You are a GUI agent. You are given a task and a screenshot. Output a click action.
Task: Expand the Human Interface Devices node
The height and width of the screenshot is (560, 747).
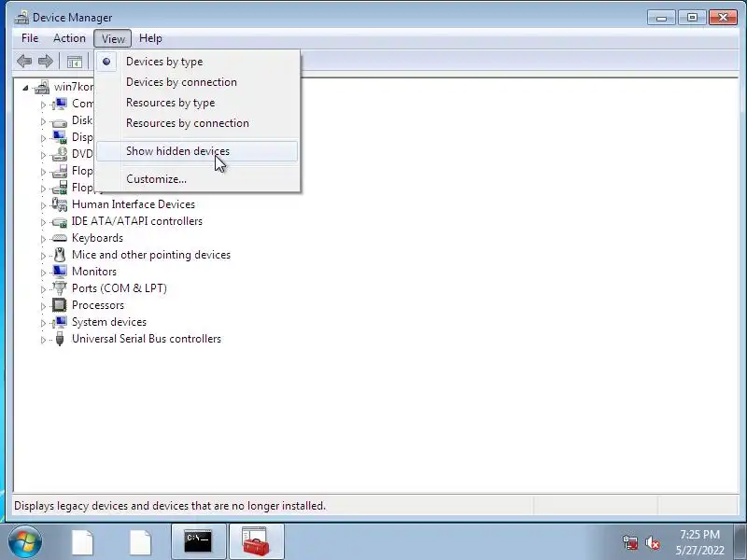(43, 205)
